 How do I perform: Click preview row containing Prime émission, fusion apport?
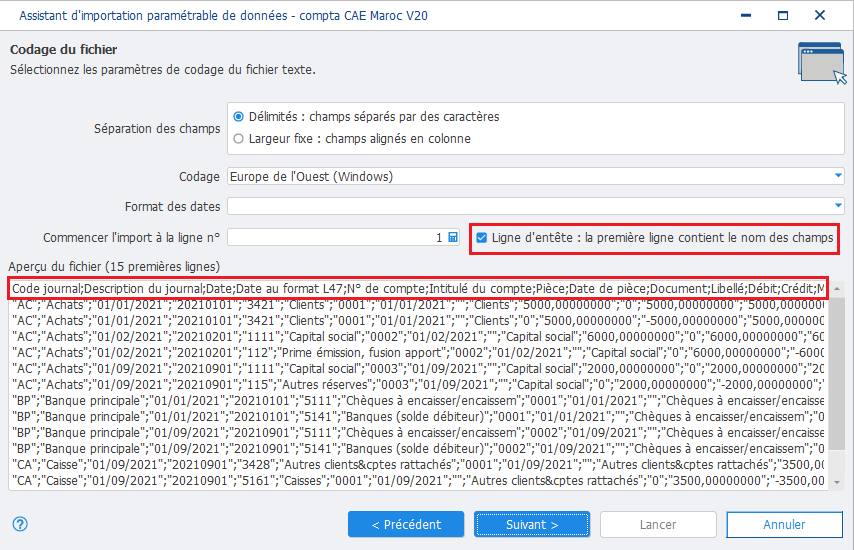click(418, 352)
